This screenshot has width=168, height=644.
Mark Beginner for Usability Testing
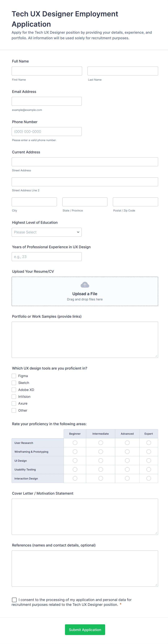(x=75, y=469)
